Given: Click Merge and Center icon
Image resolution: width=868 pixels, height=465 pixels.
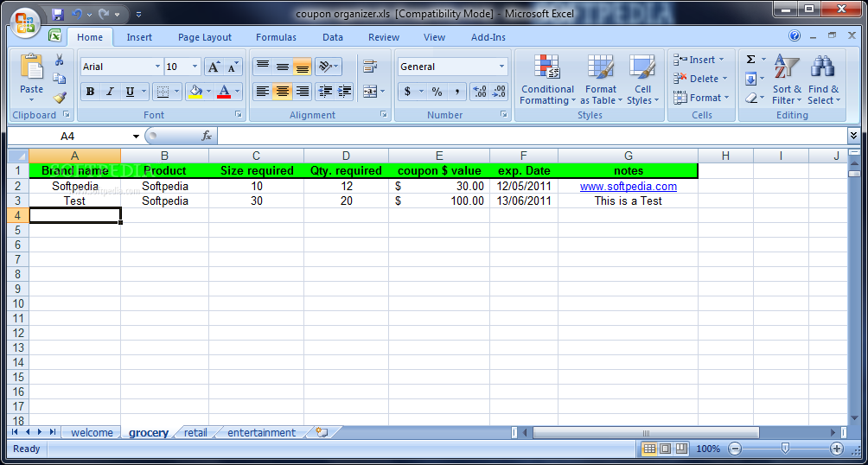Looking at the screenshot, I should pos(369,92).
